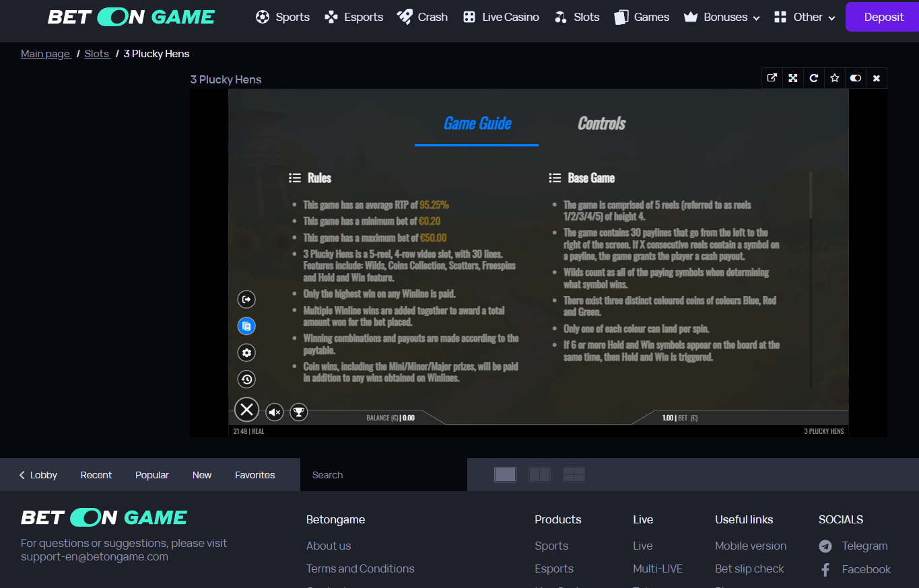919x588 pixels.
Task: Click the Rules heading list icon
Action: [x=295, y=178]
